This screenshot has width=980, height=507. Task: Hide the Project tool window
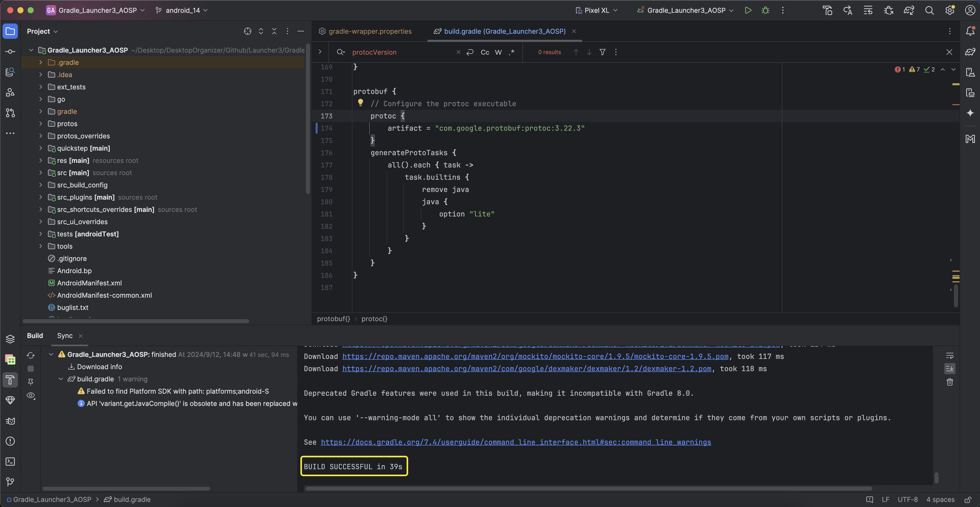(301, 31)
